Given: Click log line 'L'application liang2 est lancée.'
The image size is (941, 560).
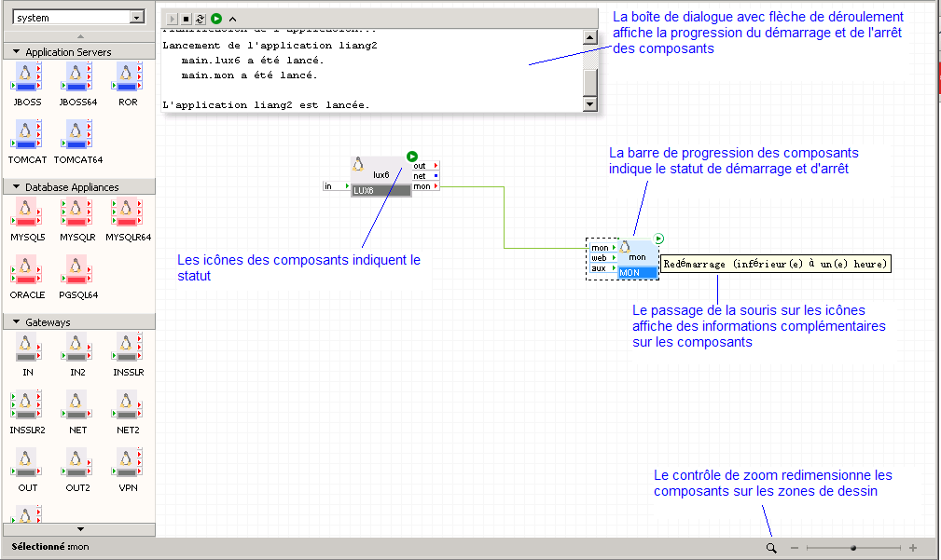Looking at the screenshot, I should click(x=266, y=105).
